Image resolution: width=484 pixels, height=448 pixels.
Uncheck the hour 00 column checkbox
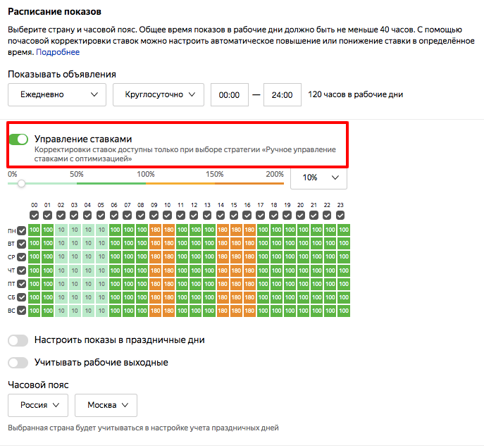[x=35, y=215]
